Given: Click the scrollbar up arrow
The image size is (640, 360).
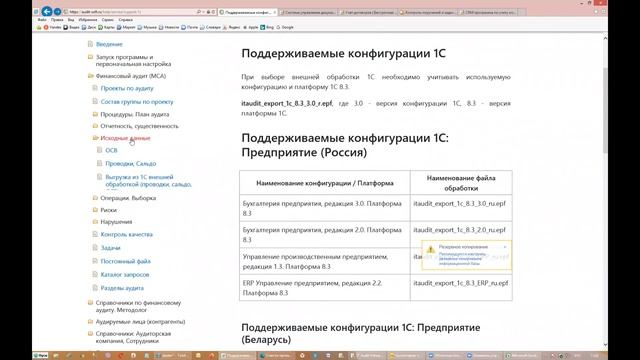Looking at the screenshot, I should [x=605, y=38].
